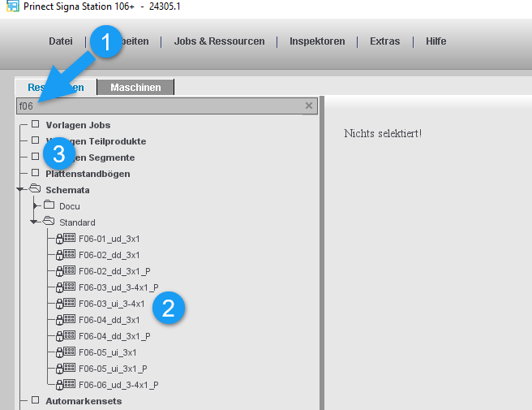532x410 pixels.
Task: Expand the Vorlagen Jobs node box
Action: tap(36, 124)
